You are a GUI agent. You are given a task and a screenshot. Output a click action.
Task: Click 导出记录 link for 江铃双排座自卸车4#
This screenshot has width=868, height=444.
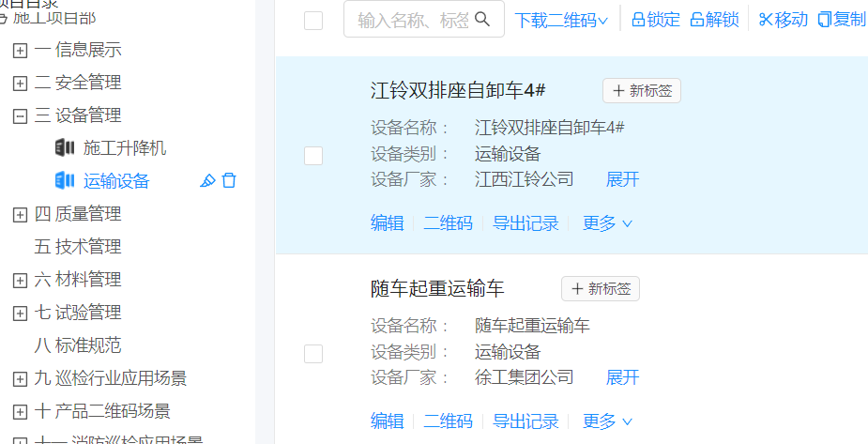(525, 223)
